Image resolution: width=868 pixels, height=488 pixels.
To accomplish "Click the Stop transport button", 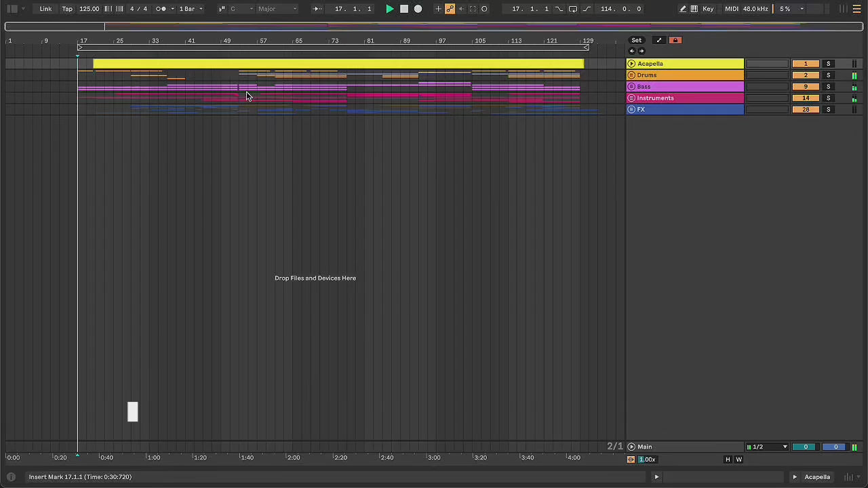I will pyautogui.click(x=403, y=9).
